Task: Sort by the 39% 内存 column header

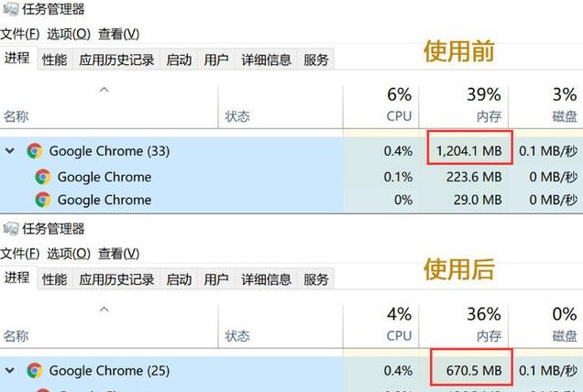Action: [464, 104]
